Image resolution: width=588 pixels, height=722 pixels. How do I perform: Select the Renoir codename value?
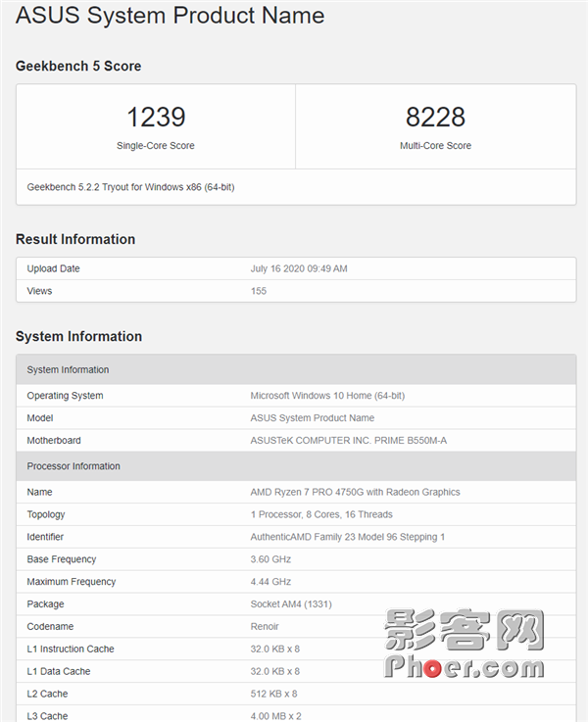pos(265,626)
